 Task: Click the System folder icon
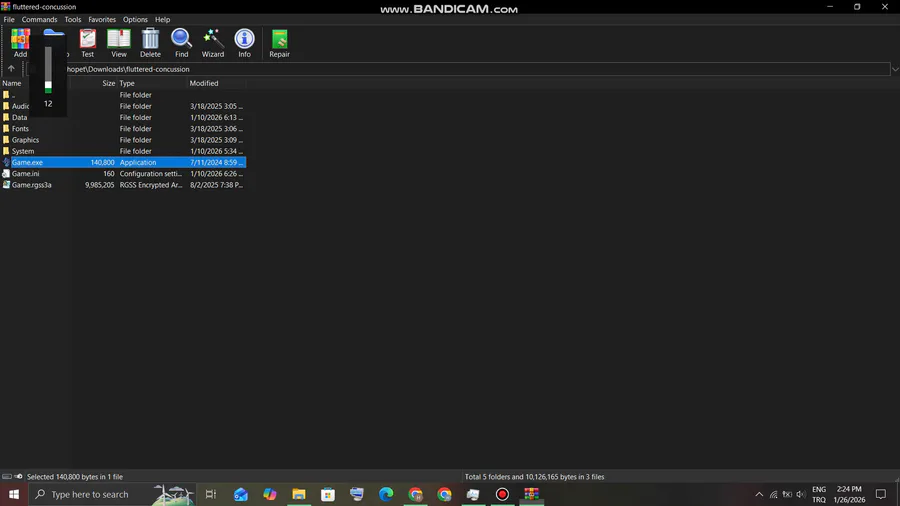[6, 151]
